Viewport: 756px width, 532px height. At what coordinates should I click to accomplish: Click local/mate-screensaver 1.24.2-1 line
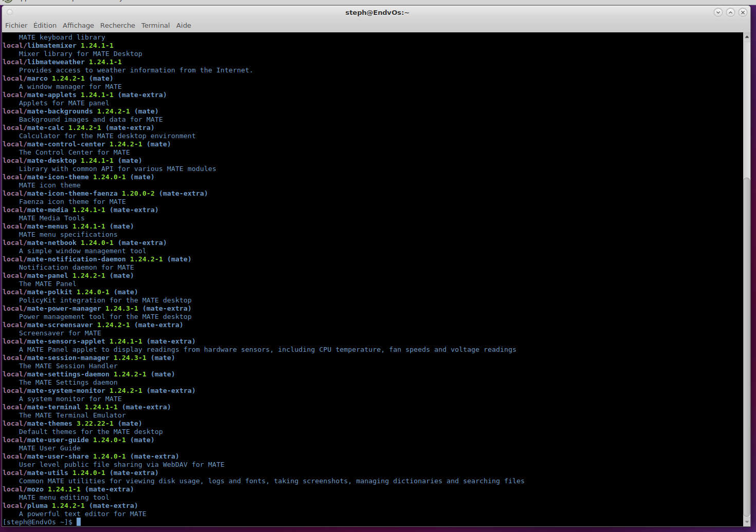pos(93,325)
